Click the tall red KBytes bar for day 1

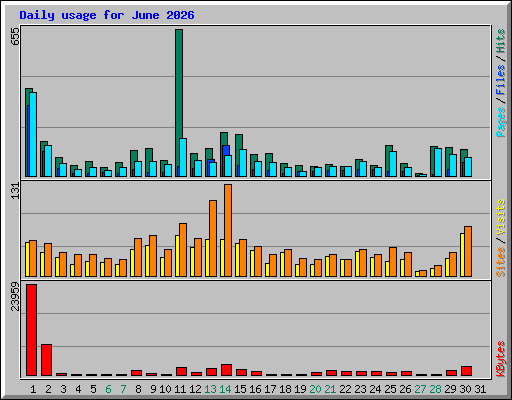[x=31, y=330]
